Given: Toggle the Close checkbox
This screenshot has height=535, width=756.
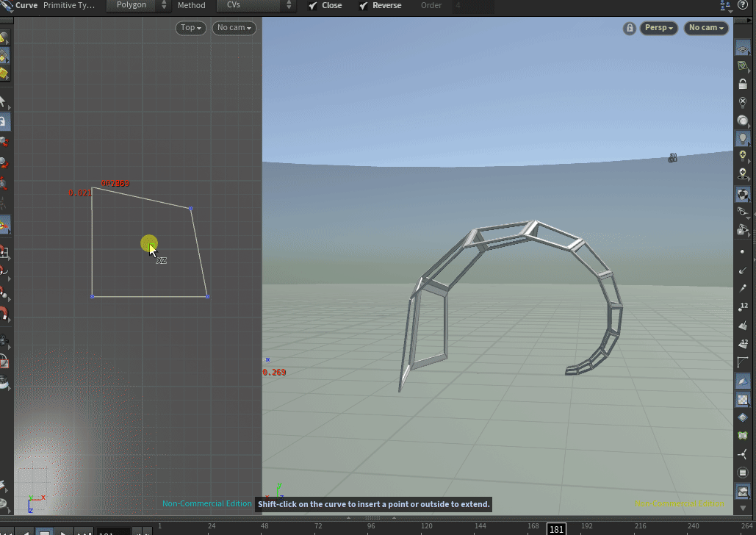Looking at the screenshot, I should point(313,6).
